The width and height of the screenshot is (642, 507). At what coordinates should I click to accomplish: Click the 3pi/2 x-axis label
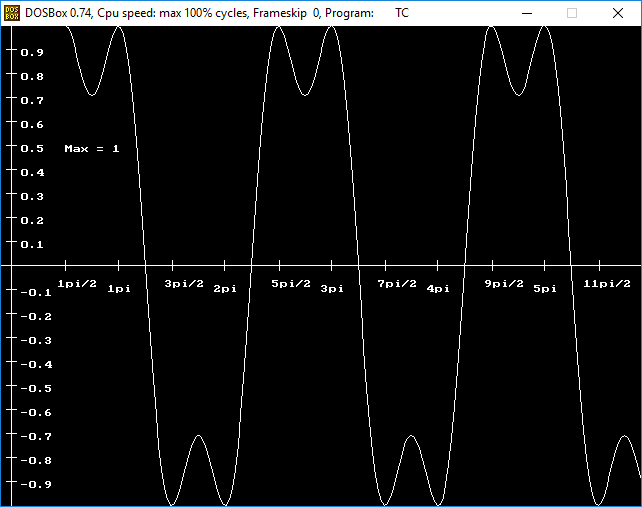[x=184, y=283]
